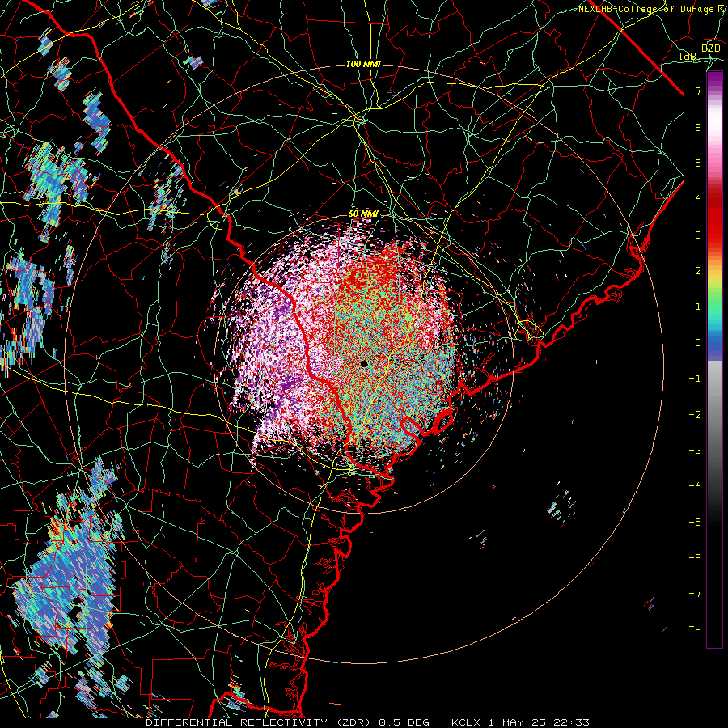Click the -1 scale label
Viewport: 728px width, 728px height.
(x=695, y=379)
